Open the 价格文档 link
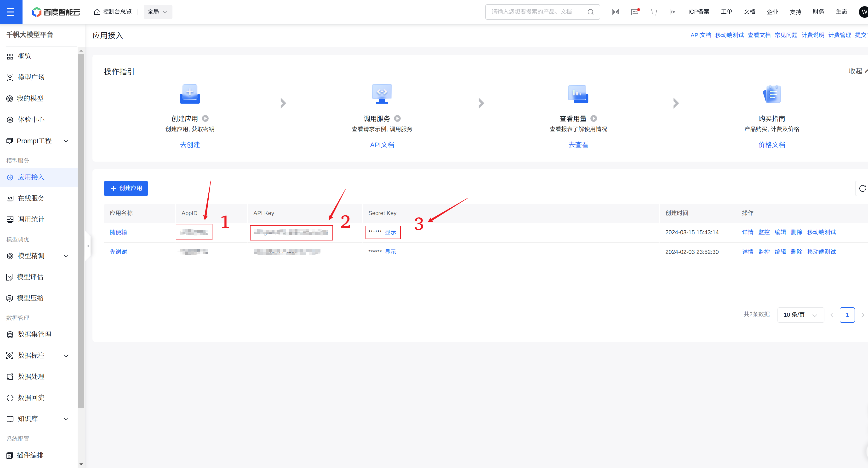The height and width of the screenshot is (468, 868). (772, 145)
